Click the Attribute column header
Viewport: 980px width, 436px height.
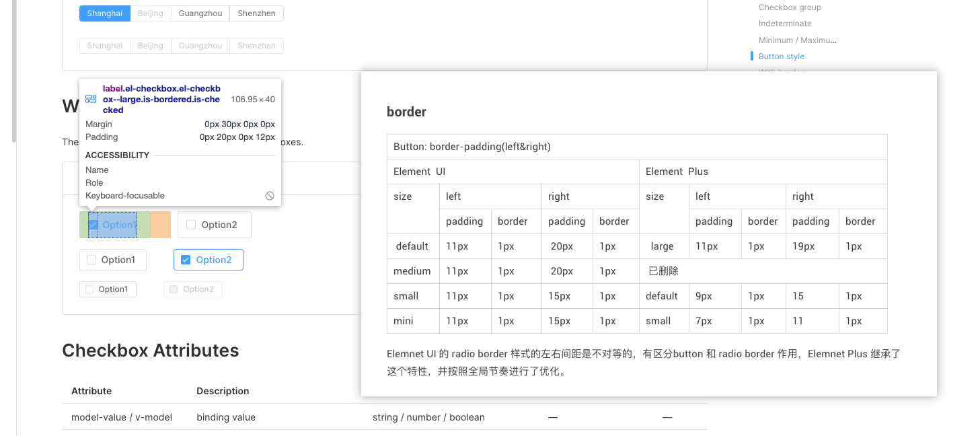(91, 391)
